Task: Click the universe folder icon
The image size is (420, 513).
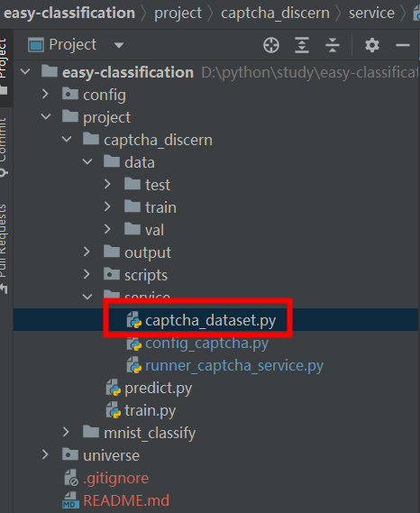Action: tap(70, 454)
